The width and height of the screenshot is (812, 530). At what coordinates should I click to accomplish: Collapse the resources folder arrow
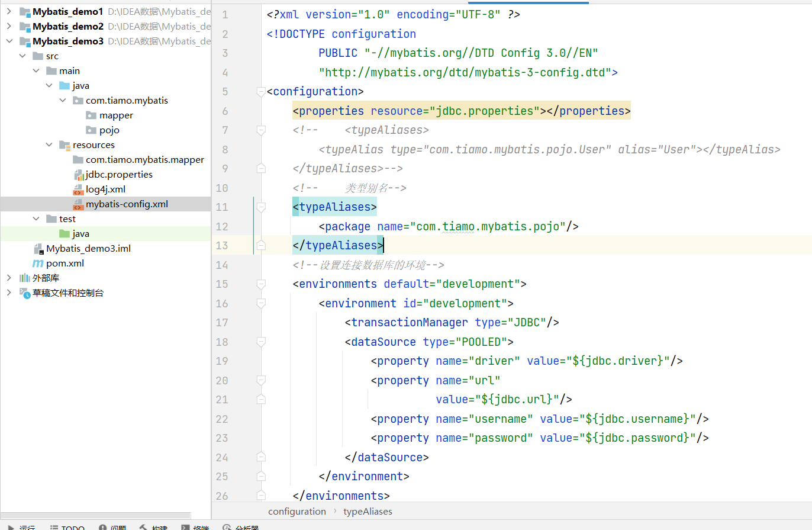(x=49, y=145)
